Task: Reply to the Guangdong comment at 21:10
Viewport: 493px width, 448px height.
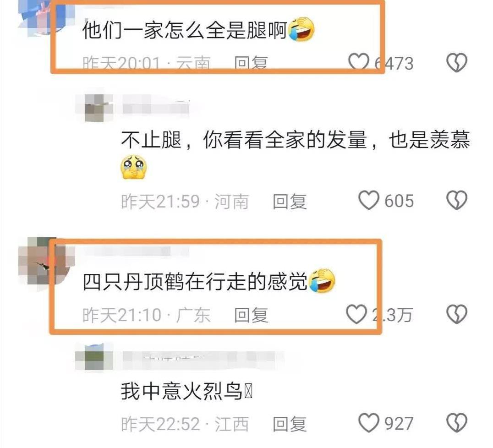Action: 251,315
